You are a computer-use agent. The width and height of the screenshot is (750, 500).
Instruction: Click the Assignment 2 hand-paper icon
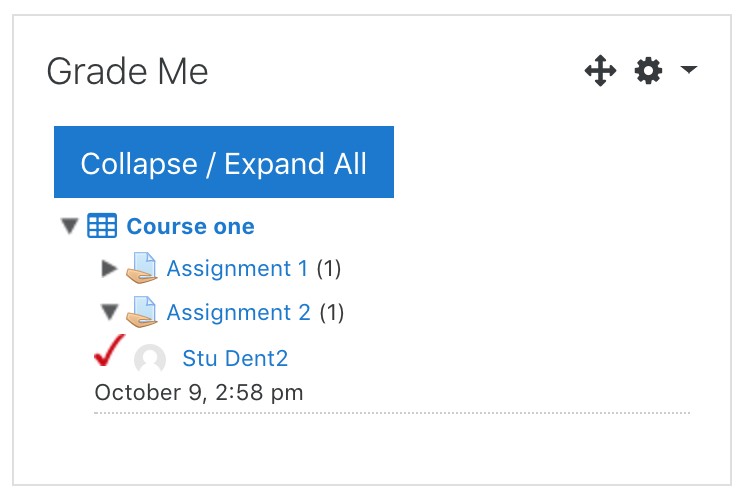[142, 313]
